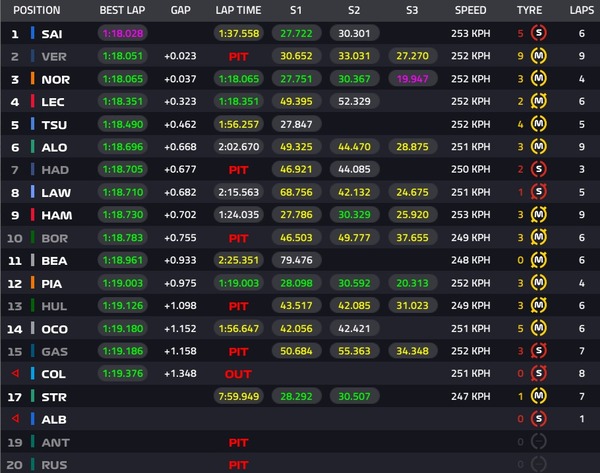This screenshot has width=600, height=473.
Task: Select the GAP column header
Action: pos(180,10)
